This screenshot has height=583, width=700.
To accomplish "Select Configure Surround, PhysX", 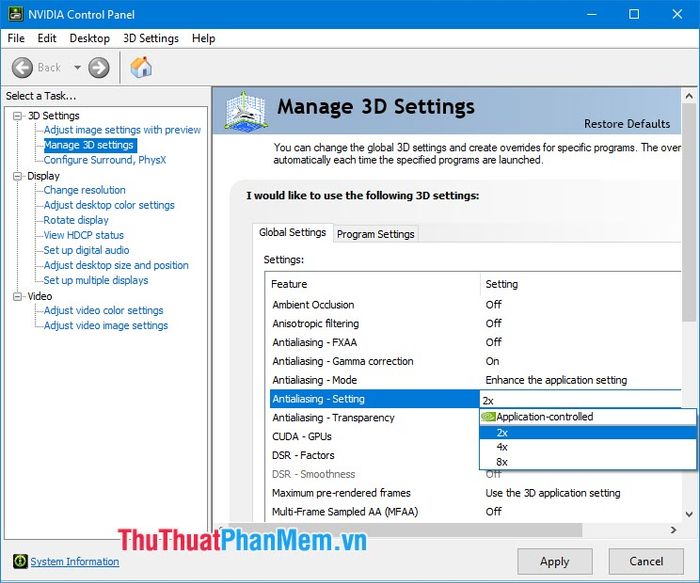I will pyautogui.click(x=105, y=160).
